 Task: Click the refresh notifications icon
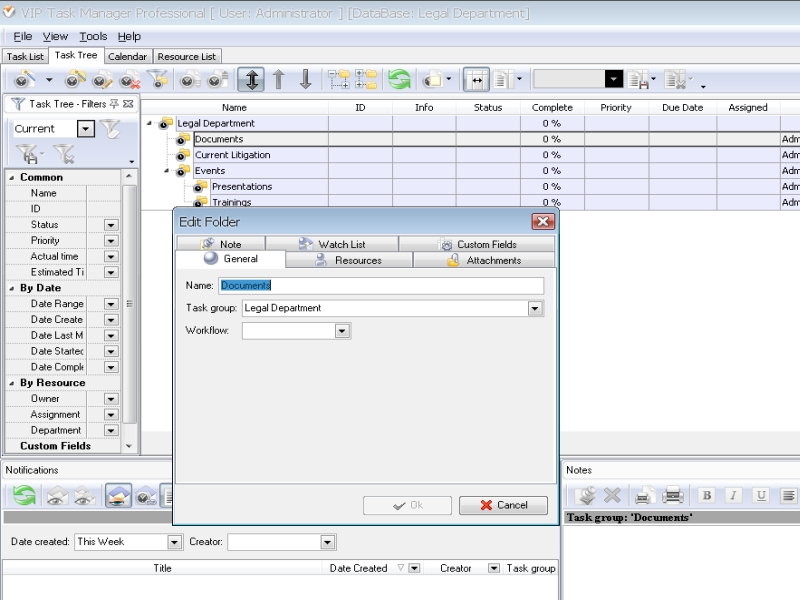[x=24, y=495]
